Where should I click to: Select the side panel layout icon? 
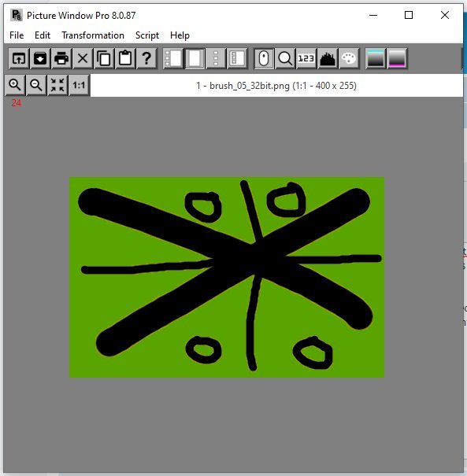[x=237, y=58]
